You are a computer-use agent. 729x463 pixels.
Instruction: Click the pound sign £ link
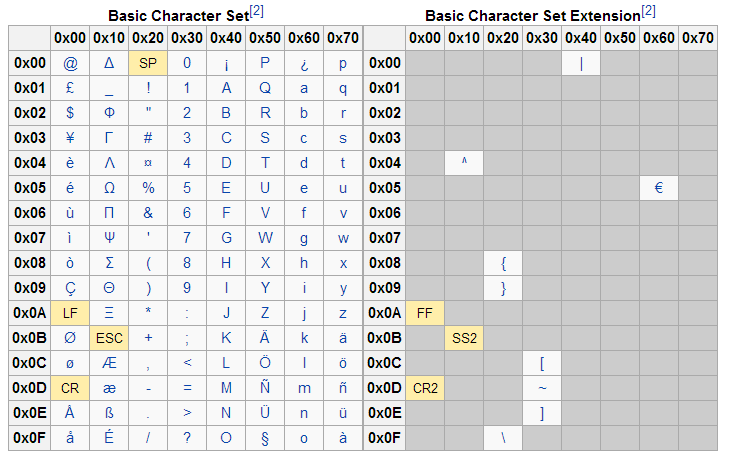coord(70,88)
